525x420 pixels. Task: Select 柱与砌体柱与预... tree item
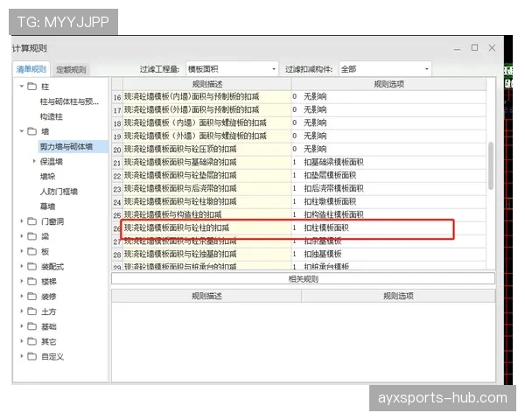[69, 101]
